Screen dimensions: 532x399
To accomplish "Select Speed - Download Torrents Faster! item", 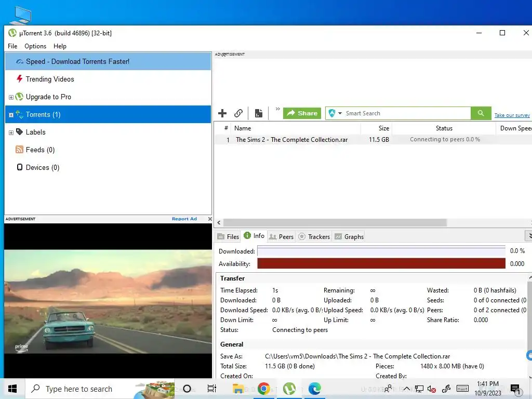I will click(108, 61).
